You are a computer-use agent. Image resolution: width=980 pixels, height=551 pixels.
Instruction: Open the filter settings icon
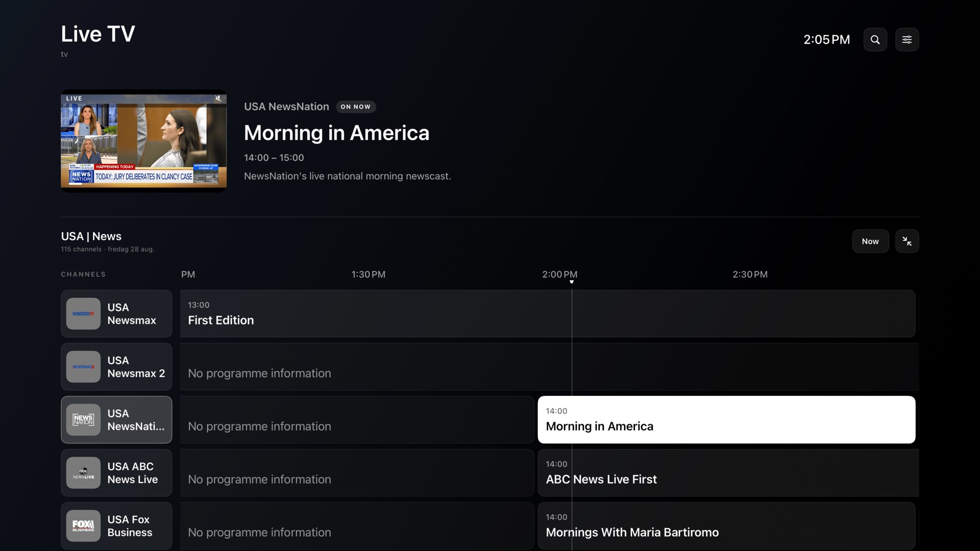click(907, 39)
